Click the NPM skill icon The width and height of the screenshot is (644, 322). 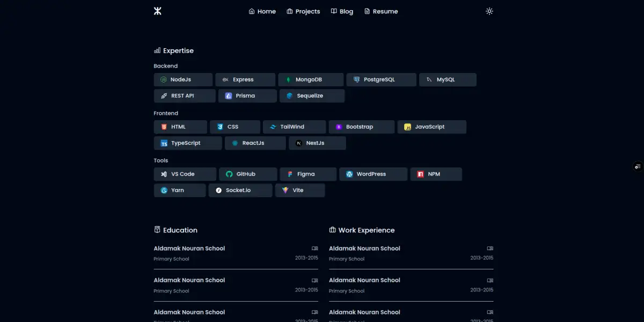click(x=421, y=174)
